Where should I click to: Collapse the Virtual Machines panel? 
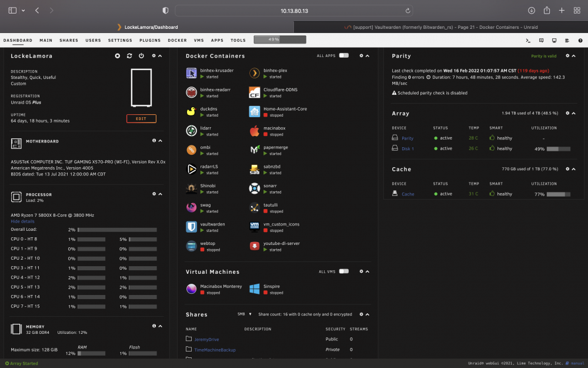pyautogui.click(x=367, y=271)
